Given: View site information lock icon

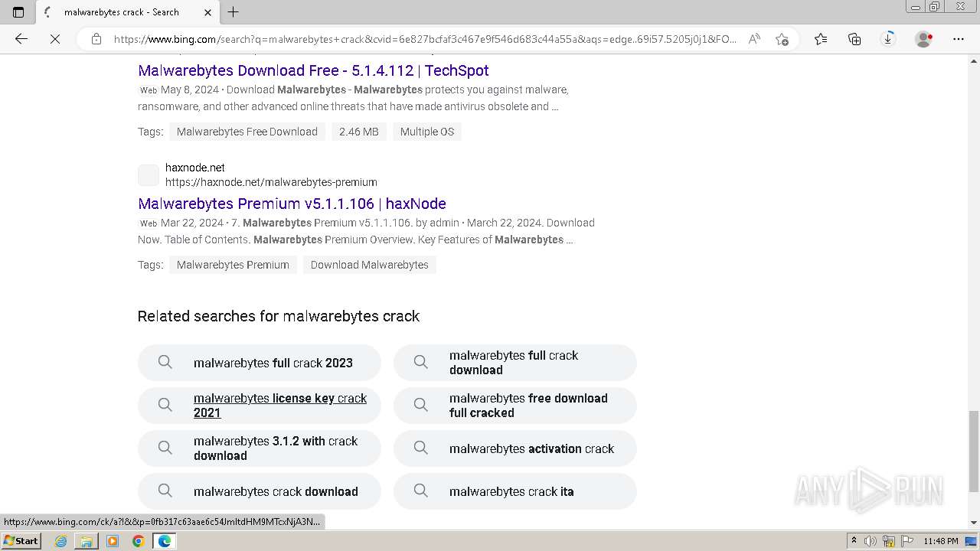Looking at the screenshot, I should (x=96, y=39).
